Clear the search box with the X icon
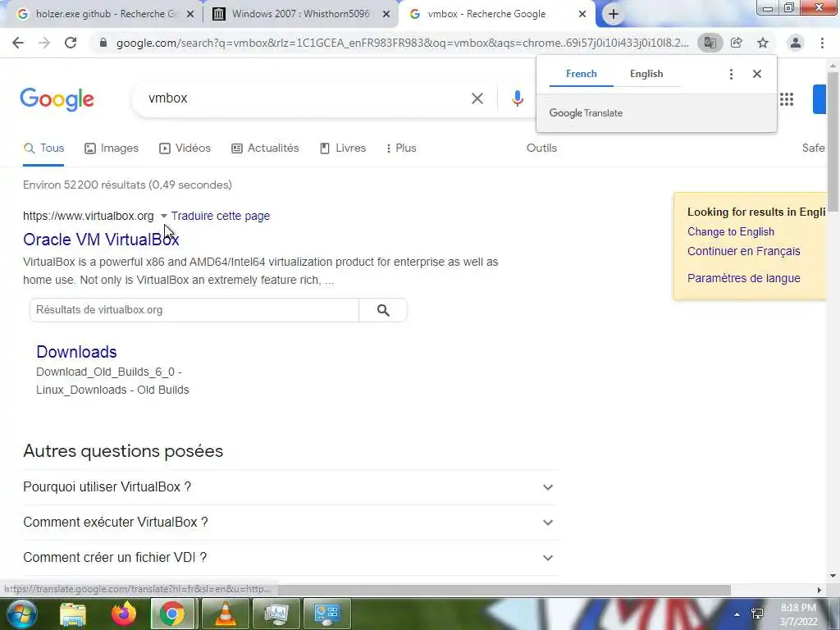 point(477,98)
